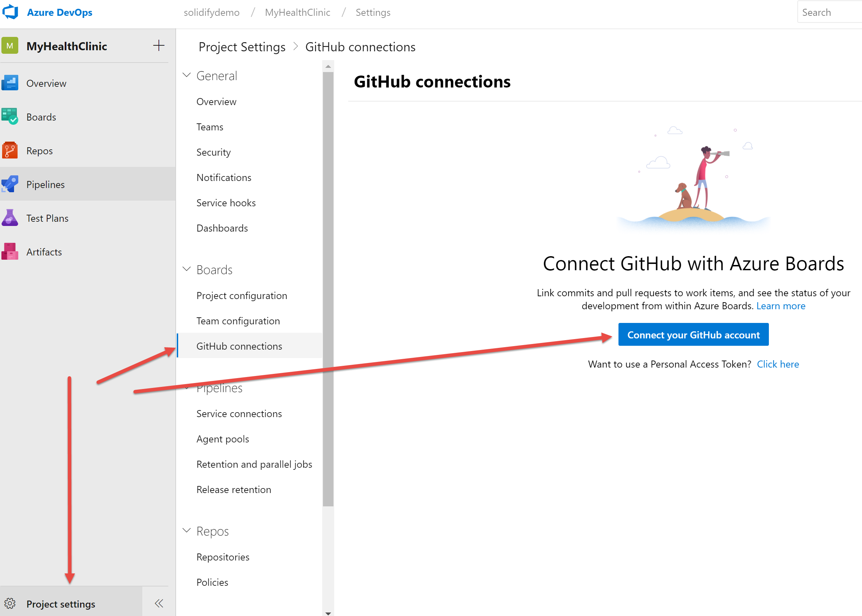Open Overview under General settings
This screenshot has height=616, width=862.
216,102
